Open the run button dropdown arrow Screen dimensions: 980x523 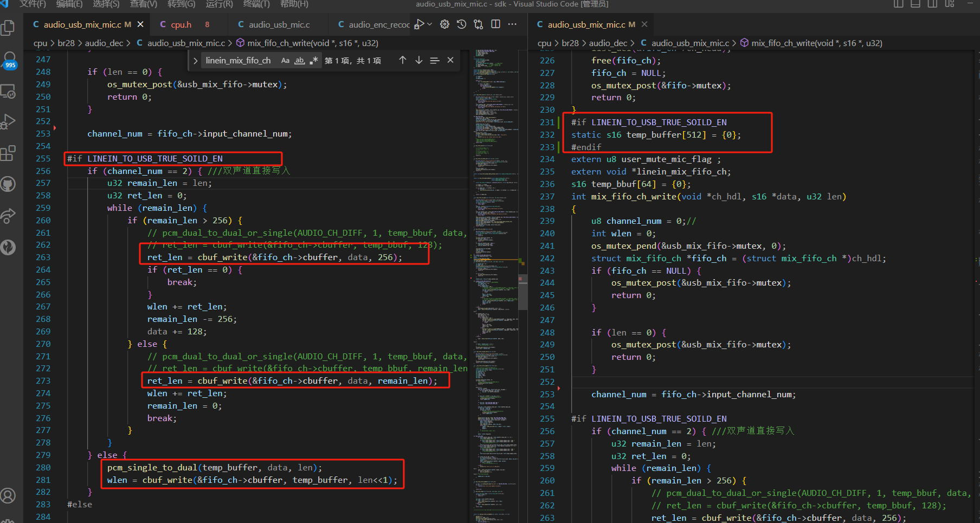429,24
